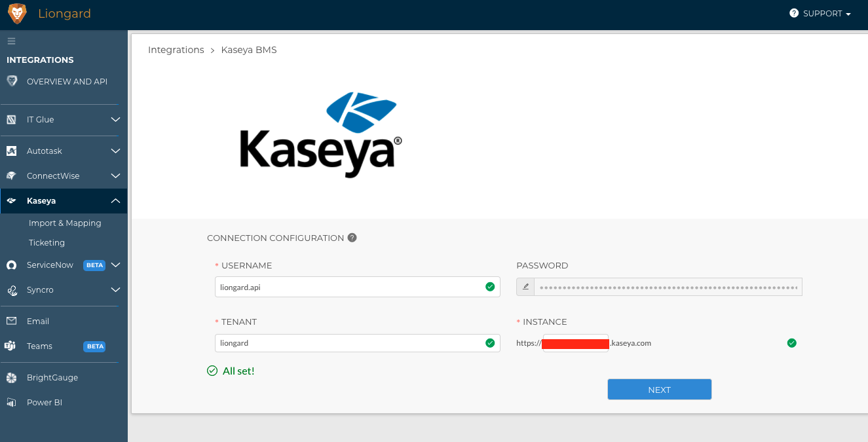Click the CONNECTION CONFIGURATION heading
868x442 pixels.
[x=275, y=238]
